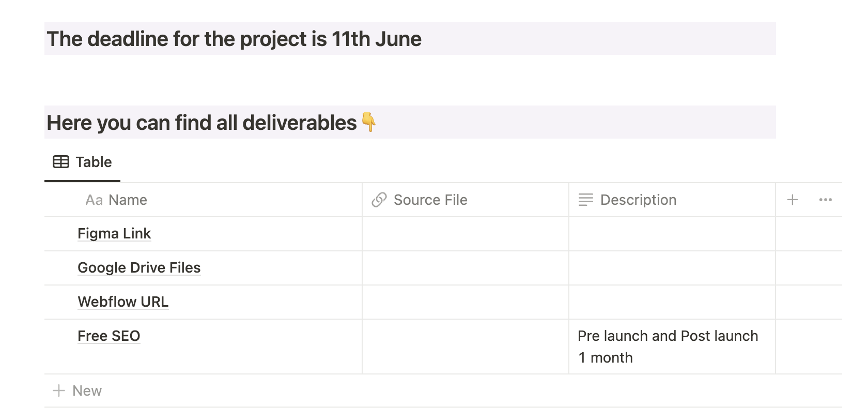Open the Free SEO row page
Viewport: 868px width, 420px height.
(x=109, y=336)
